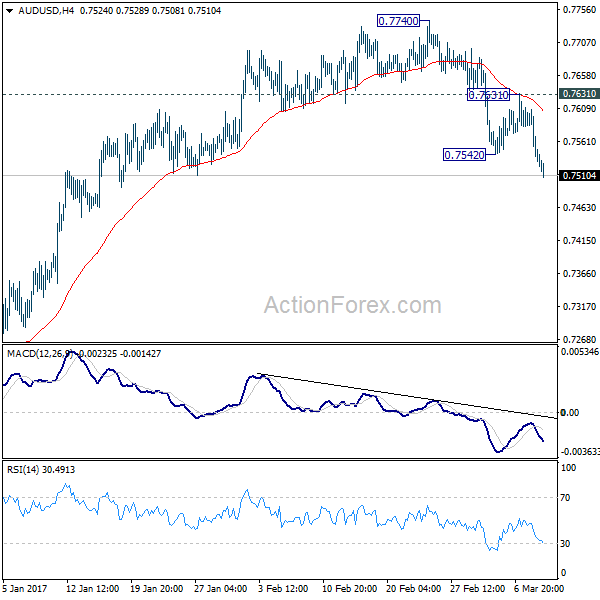Select the MACD zero level label 0.00
The width and height of the screenshot is (600, 600).
[569, 412]
